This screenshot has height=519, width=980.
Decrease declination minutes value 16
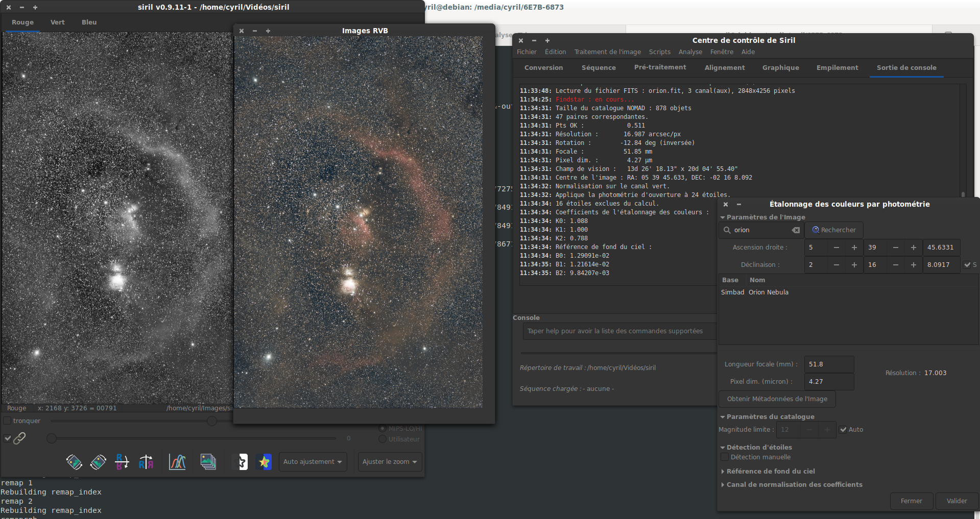click(895, 265)
